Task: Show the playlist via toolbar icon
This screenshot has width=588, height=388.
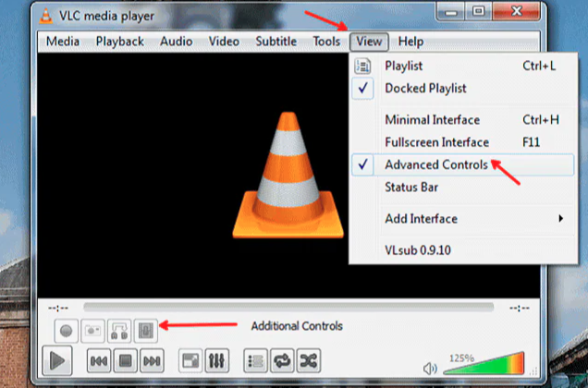Action: pyautogui.click(x=255, y=361)
